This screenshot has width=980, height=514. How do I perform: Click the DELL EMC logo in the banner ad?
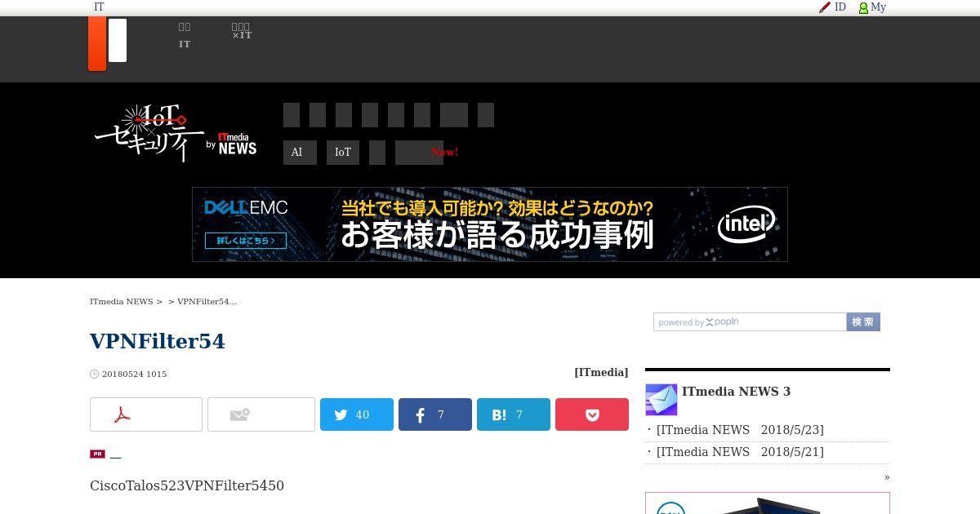point(246,208)
